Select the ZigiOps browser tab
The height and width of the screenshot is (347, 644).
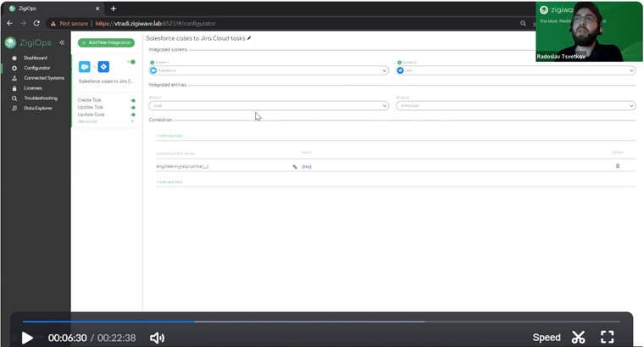coord(53,8)
